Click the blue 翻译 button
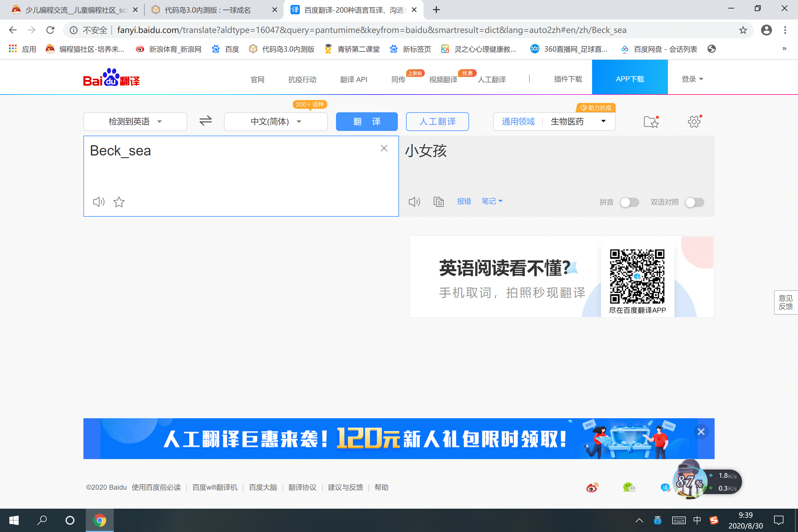 (367, 121)
